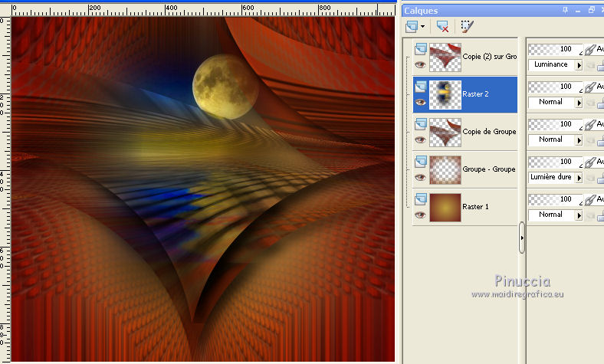Click the layer pane splitter arrow handle
The image size is (604, 364).
[x=522, y=238]
